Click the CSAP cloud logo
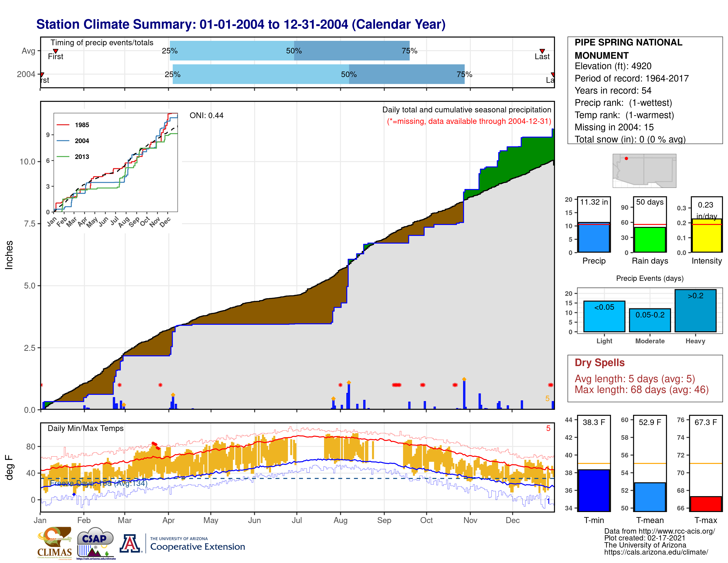Image resolution: width=728 pixels, height=563 pixels. (96, 543)
